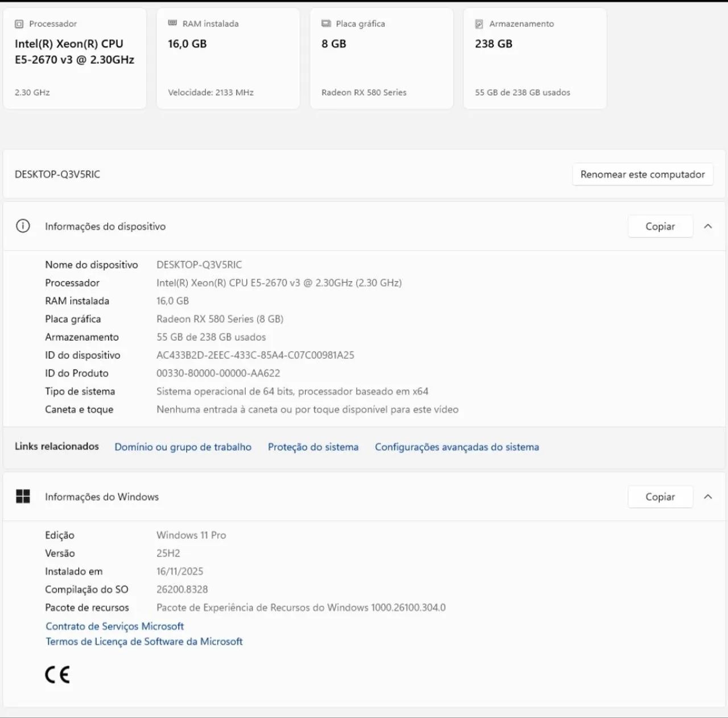Viewport: 728px width, 718px height.
Task: Click the bold "16,0 GB" in the RAM card
Action: click(188, 44)
